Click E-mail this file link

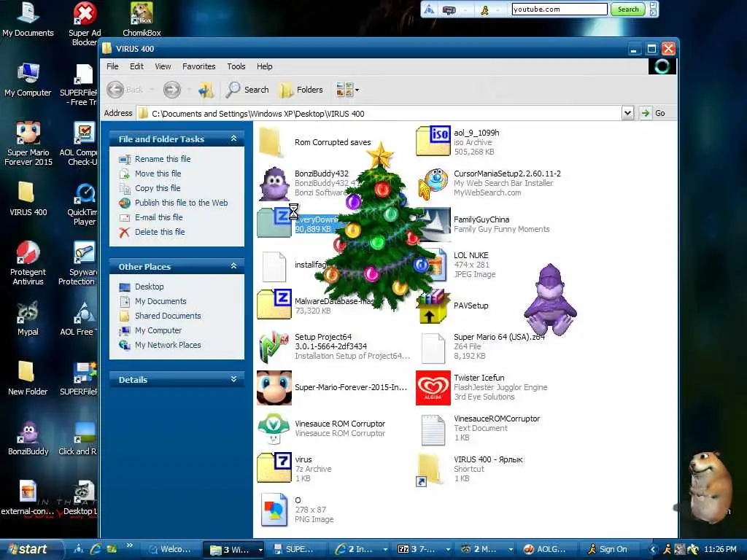(x=158, y=217)
